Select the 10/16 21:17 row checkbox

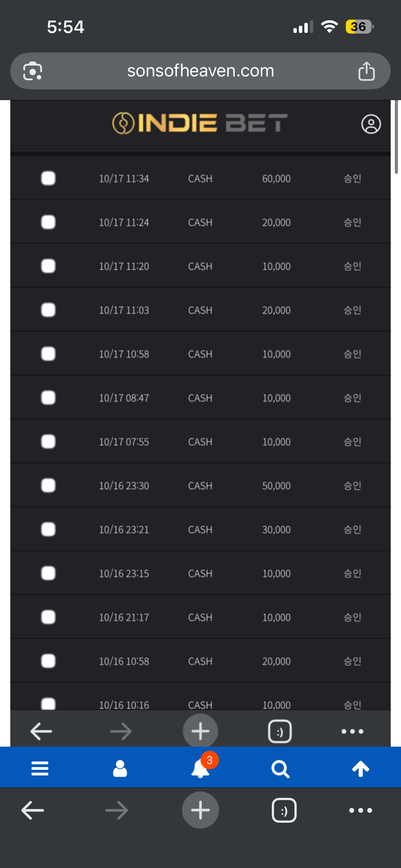pyautogui.click(x=48, y=617)
